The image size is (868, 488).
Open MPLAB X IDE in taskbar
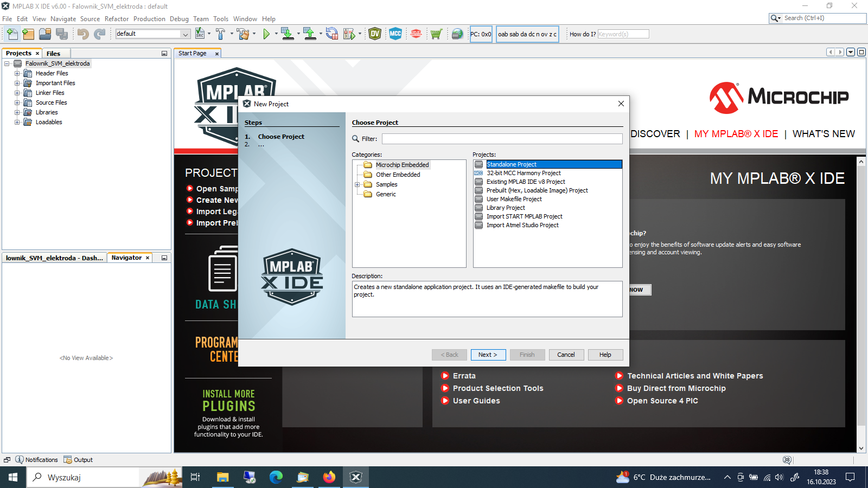coord(356,477)
